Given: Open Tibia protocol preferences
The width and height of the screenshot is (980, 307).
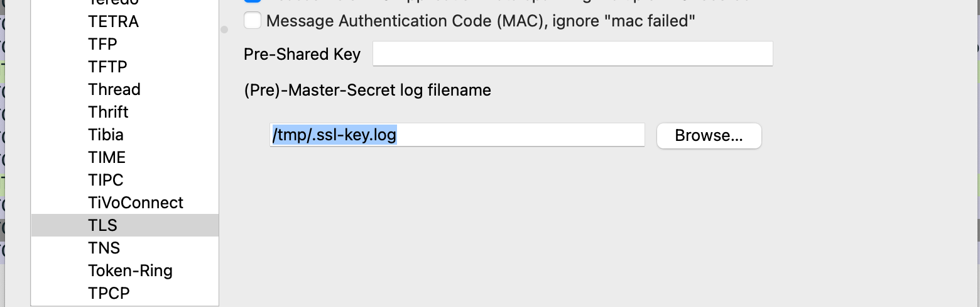Looking at the screenshot, I should 106,135.
